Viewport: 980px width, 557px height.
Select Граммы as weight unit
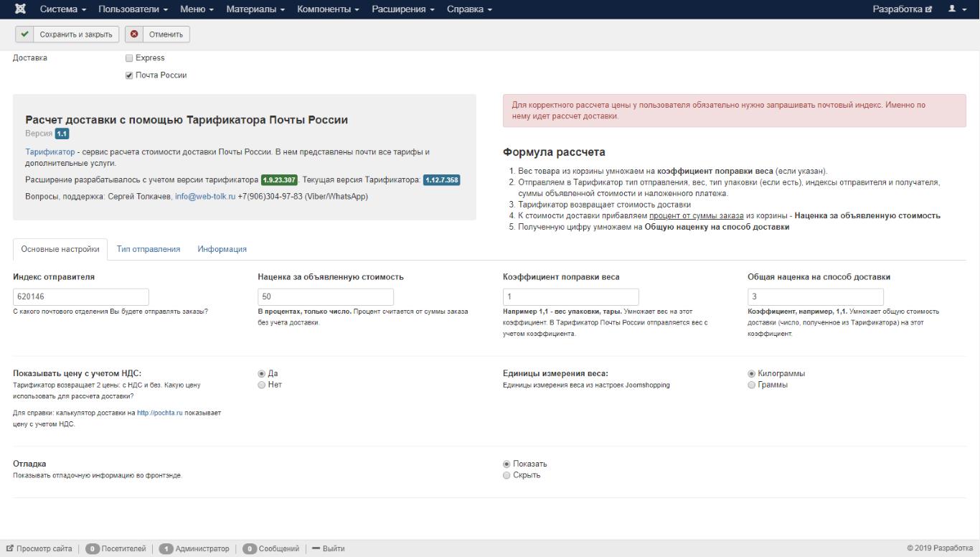pyautogui.click(x=752, y=385)
